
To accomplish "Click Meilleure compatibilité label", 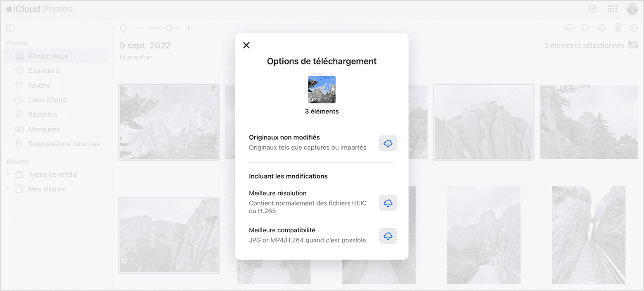I will click(x=282, y=230).
